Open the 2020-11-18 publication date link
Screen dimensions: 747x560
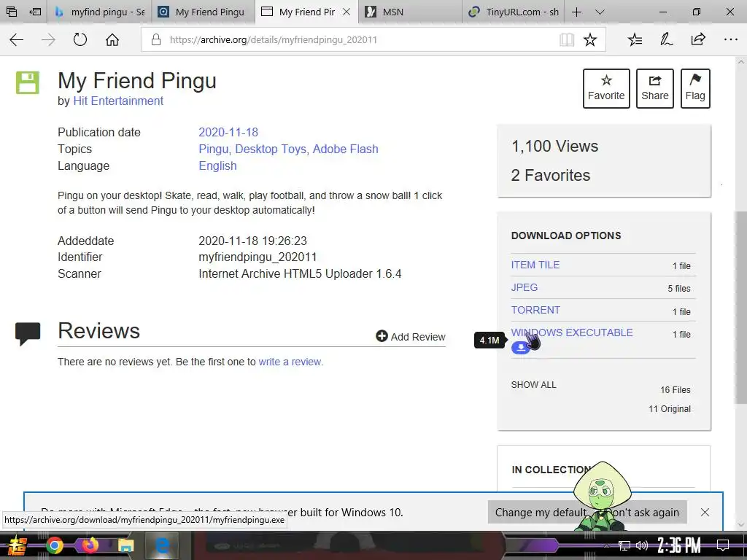tap(228, 133)
